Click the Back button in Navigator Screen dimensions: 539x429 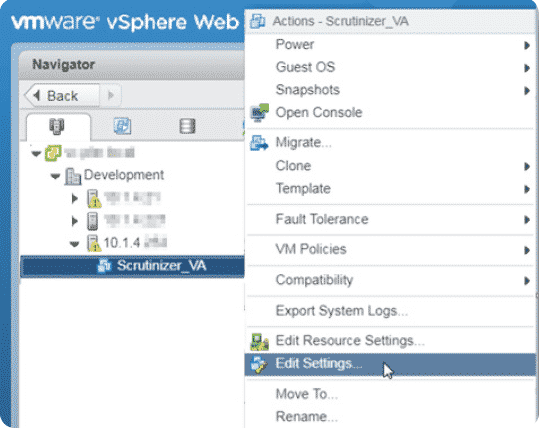pos(63,96)
